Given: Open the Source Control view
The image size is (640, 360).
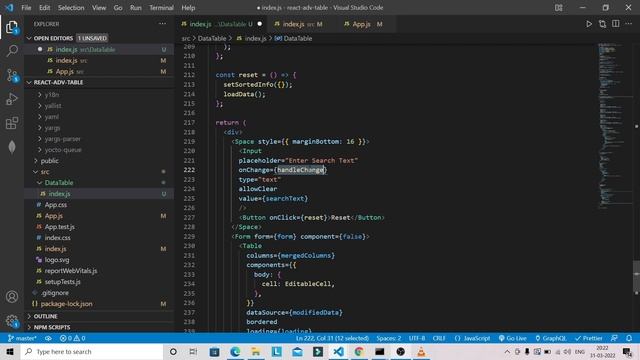Looking at the screenshot, I should pos(12,76).
